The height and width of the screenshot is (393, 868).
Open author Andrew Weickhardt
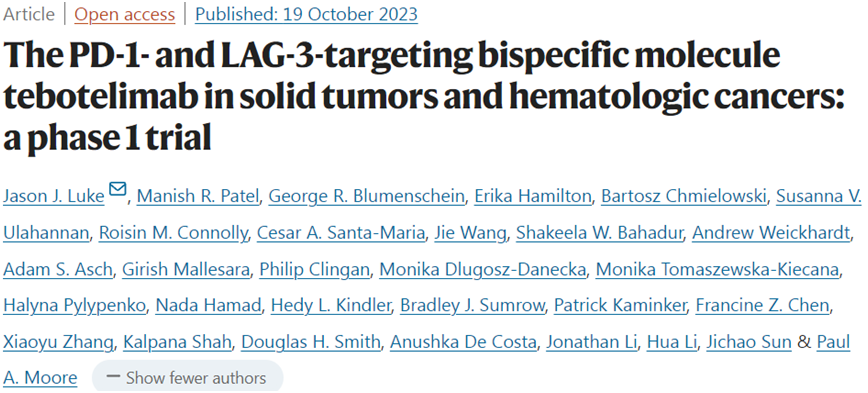[771, 232]
